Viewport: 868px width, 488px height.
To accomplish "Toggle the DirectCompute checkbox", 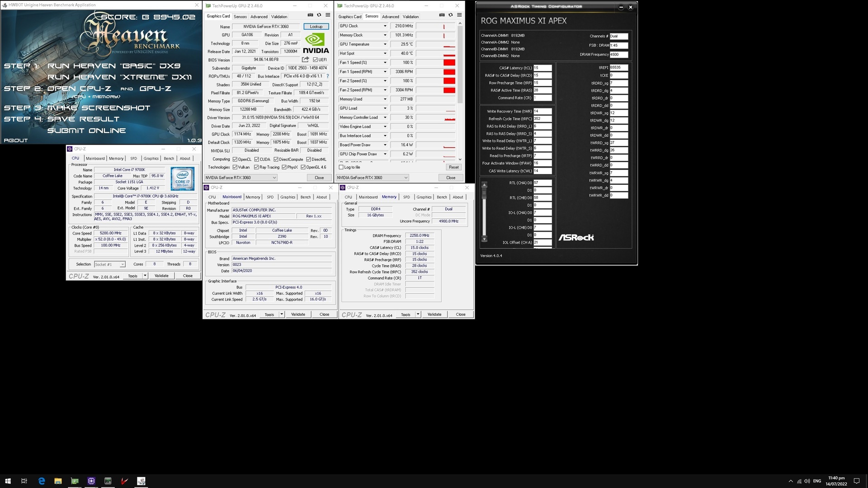I will tap(276, 160).
